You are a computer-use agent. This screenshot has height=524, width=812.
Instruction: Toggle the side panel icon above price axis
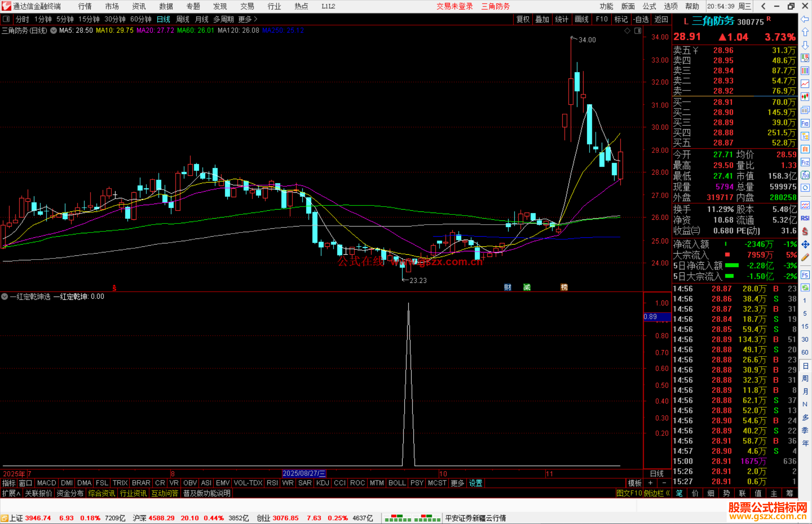click(638, 31)
